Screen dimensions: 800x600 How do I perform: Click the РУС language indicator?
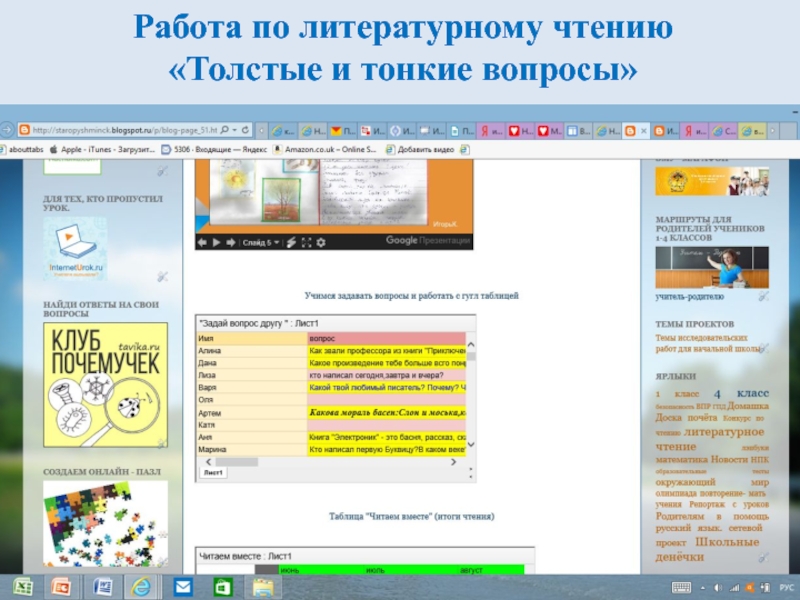[x=786, y=588]
